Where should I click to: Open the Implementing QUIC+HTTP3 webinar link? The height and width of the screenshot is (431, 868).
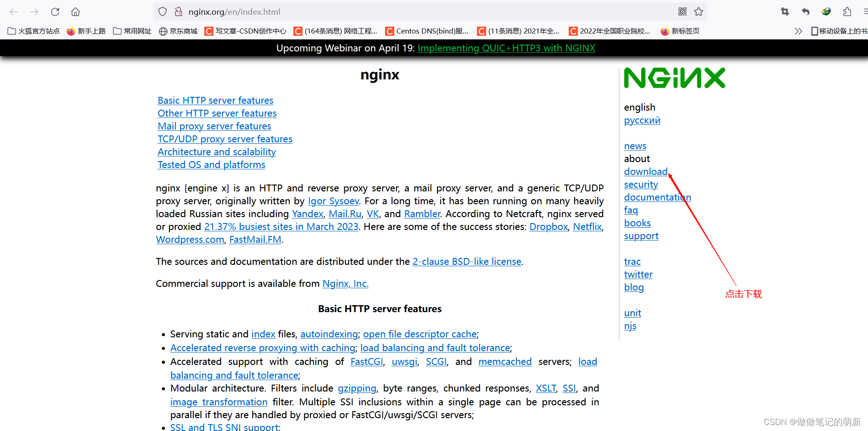[x=506, y=48]
